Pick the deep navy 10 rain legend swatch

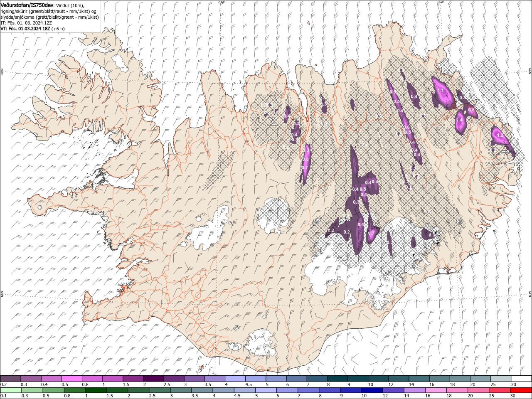pos(372,390)
